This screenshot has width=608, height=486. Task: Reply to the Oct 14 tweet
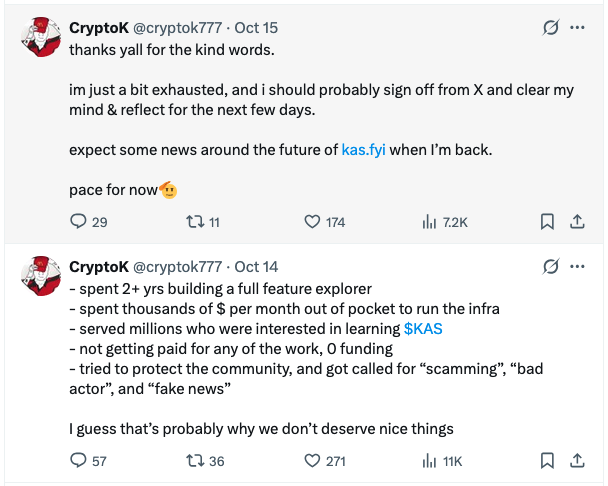[x=79, y=461]
